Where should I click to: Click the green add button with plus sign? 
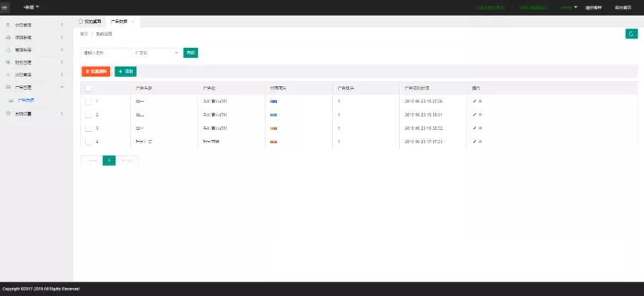(125, 72)
